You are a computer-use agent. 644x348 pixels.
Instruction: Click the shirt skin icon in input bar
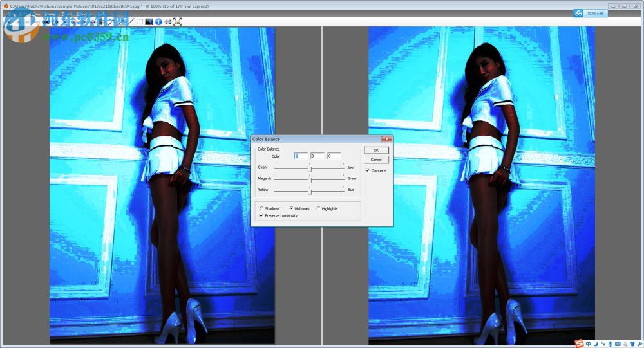tap(633, 344)
